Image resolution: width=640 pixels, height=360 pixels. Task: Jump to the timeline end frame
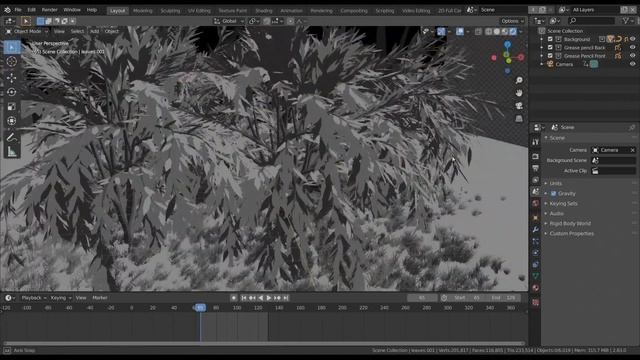point(286,298)
